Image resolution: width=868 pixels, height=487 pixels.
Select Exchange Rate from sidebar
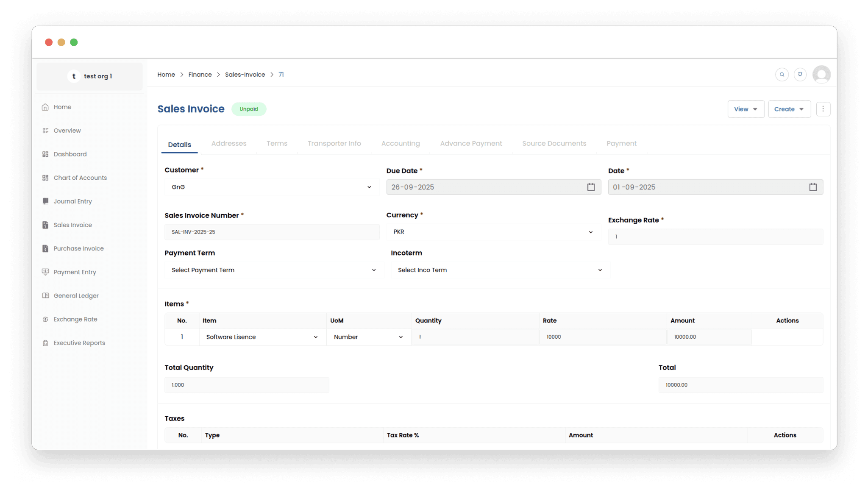click(75, 319)
